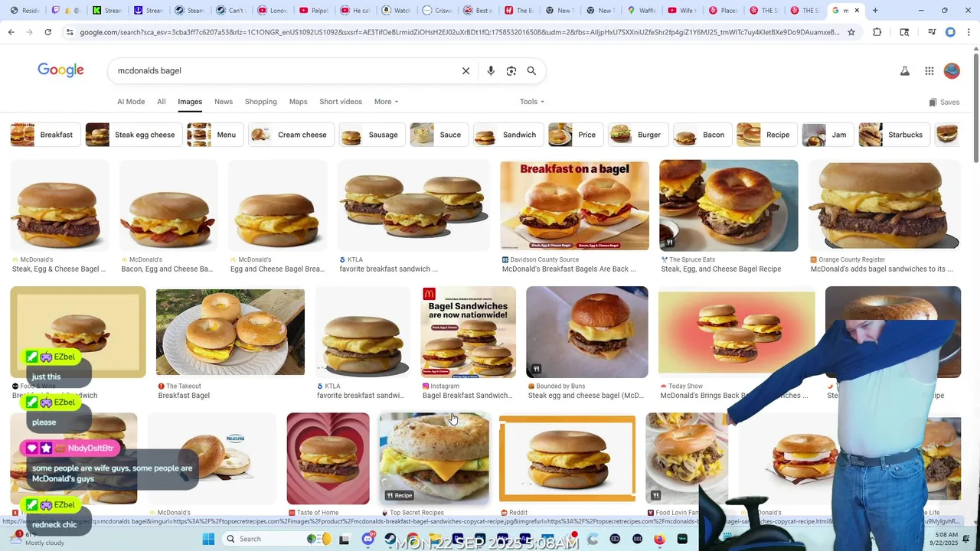Open The Spruce Eats bagel recipe image
Screen dimensions: 980x551
[728, 205]
